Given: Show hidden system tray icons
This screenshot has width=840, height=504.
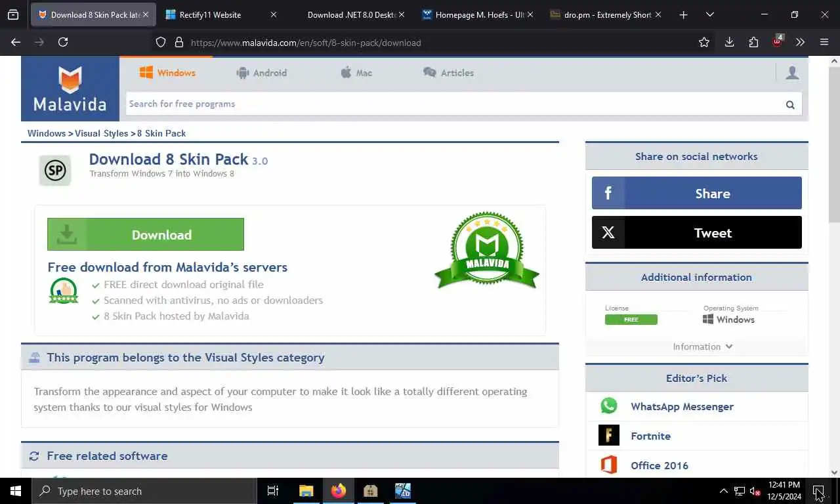Looking at the screenshot, I should [x=723, y=491].
